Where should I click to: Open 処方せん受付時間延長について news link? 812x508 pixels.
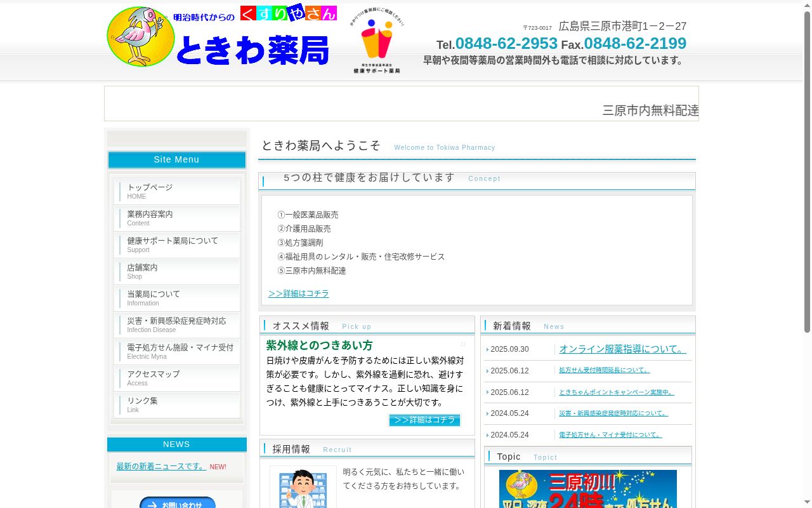(x=605, y=370)
